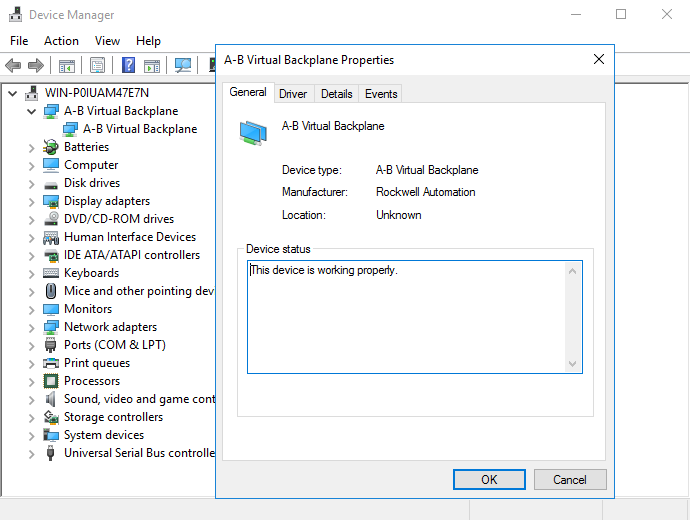Switch to the Events tab
690x520 pixels.
pos(381,94)
